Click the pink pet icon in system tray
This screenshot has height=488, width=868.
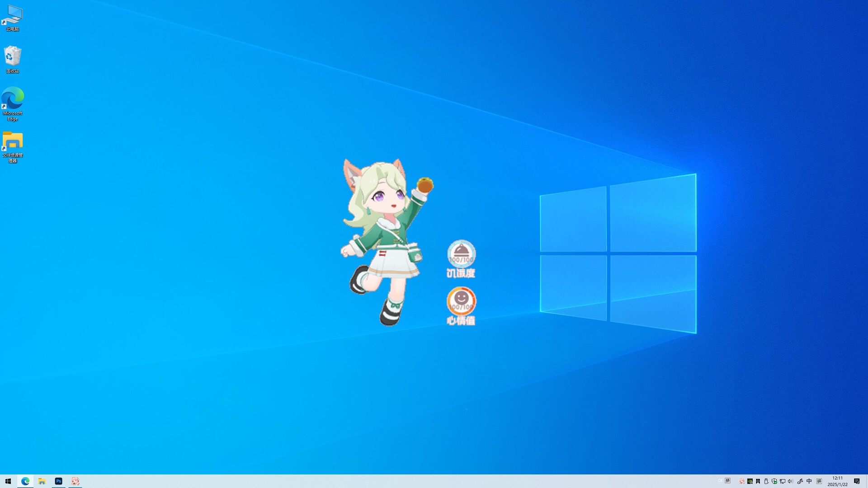point(742,481)
